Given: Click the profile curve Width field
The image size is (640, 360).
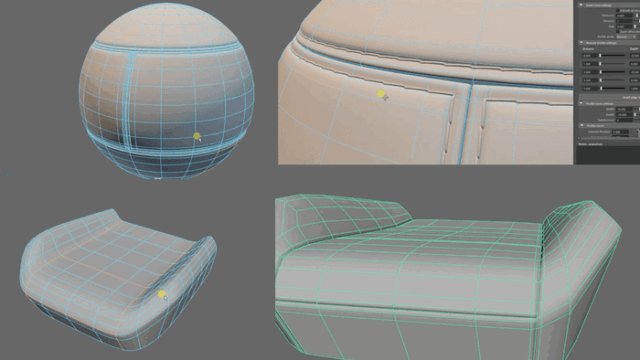Looking at the screenshot, I should (624, 109).
